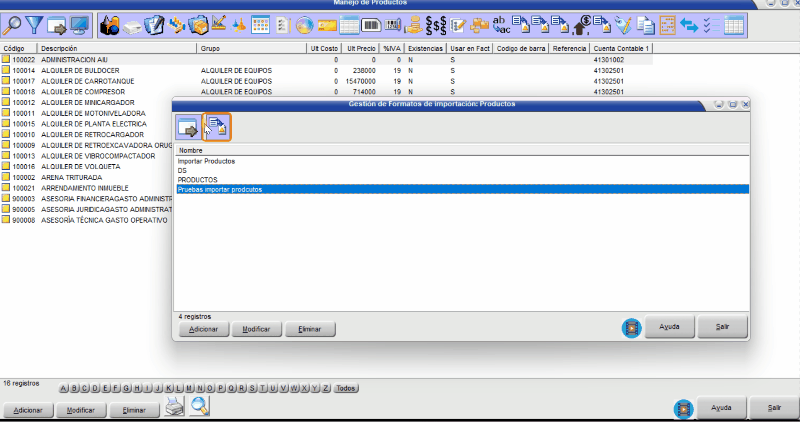Click Ayuda button in the import dialog

pyautogui.click(x=670, y=327)
